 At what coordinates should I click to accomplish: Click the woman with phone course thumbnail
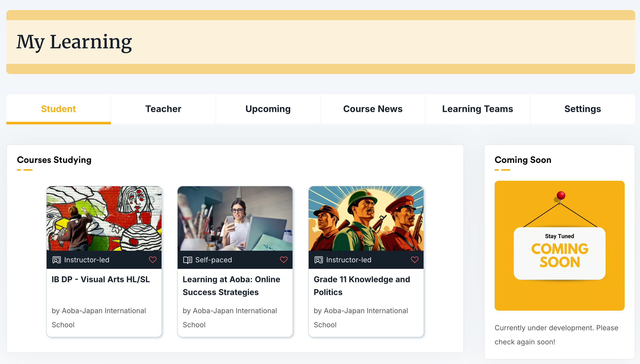coord(235,218)
